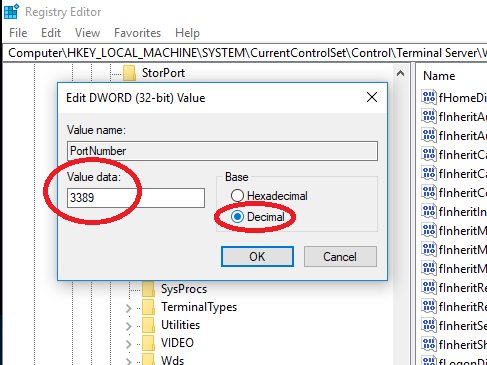
Task: Close the Edit DWORD dialog
Action: click(x=372, y=97)
